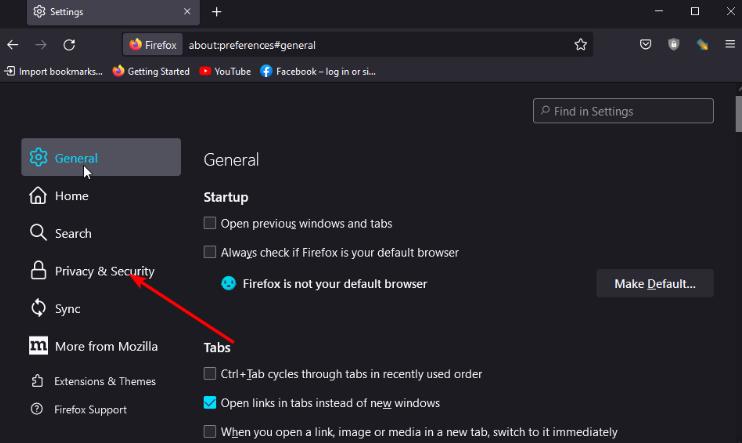Open the YouTube bookmark
This screenshot has width=742, height=443.
tap(225, 71)
